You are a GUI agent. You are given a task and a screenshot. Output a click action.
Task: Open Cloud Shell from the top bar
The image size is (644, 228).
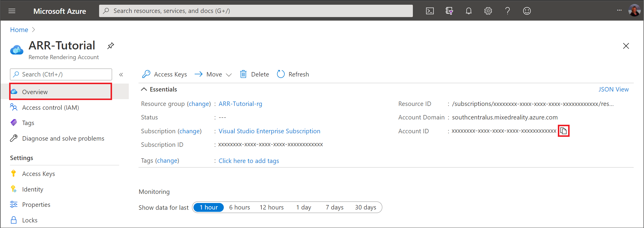pos(430,11)
